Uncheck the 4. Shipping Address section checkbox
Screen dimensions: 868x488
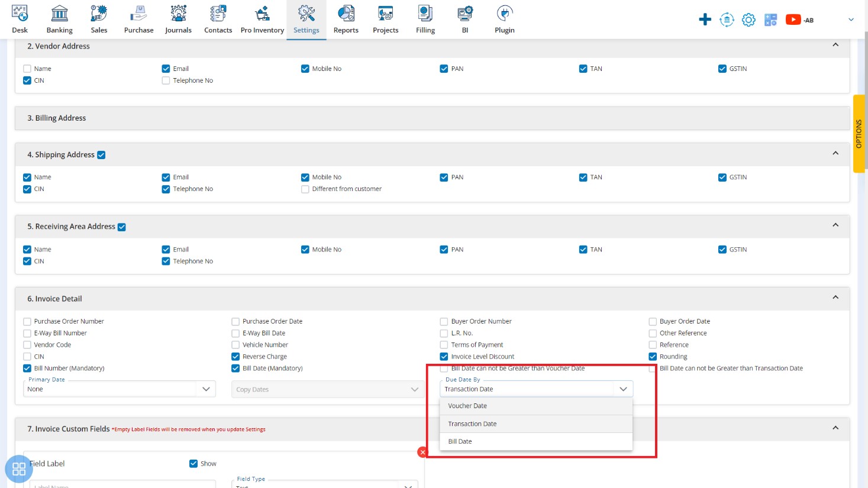[x=101, y=155]
